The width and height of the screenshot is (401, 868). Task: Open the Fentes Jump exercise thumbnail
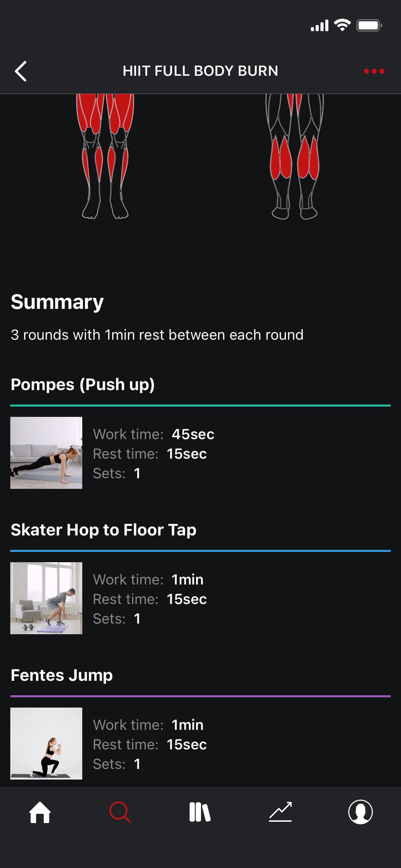46,743
